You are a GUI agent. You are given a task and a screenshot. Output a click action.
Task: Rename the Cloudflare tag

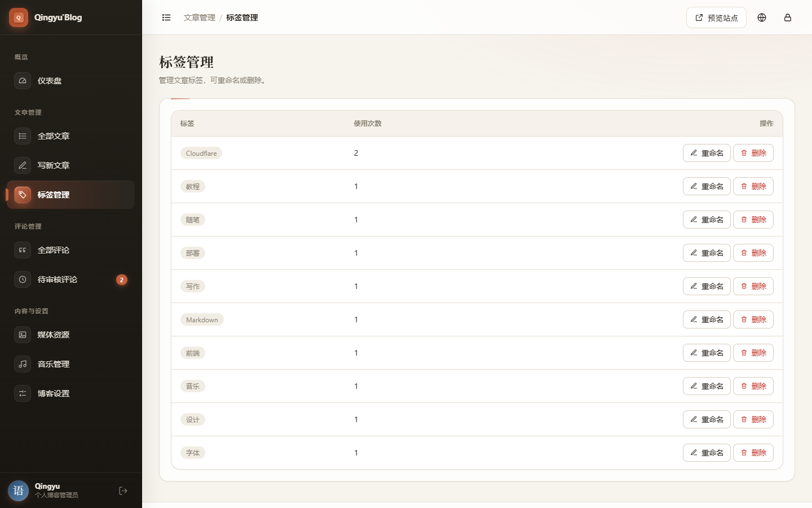click(707, 153)
